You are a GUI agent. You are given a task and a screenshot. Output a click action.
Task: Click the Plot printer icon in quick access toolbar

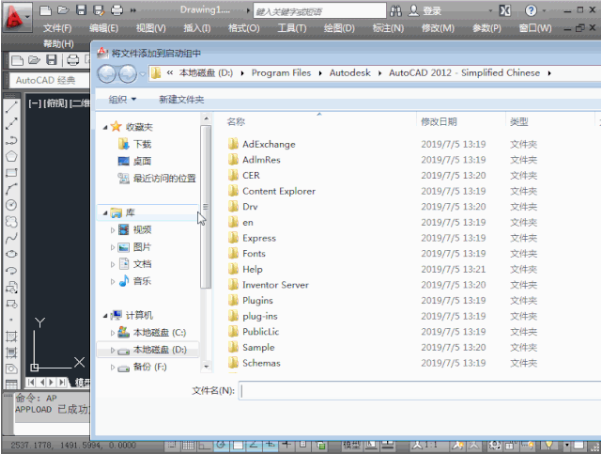point(117,10)
